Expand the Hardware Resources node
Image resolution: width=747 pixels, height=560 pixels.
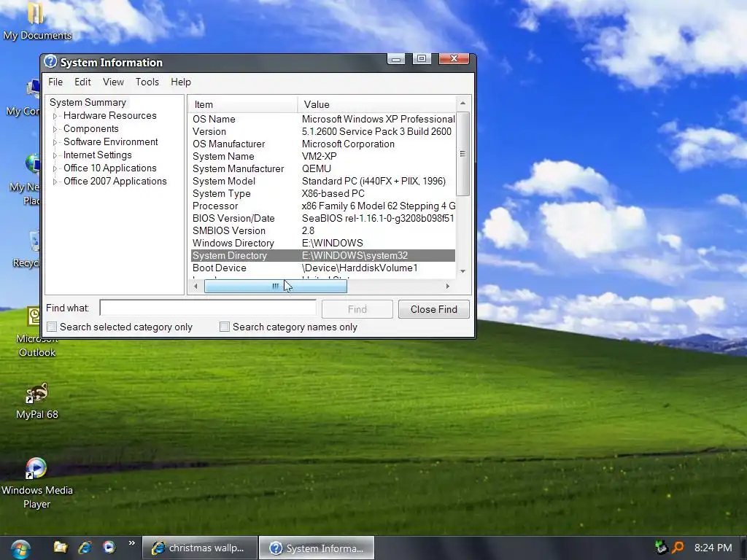coord(55,116)
